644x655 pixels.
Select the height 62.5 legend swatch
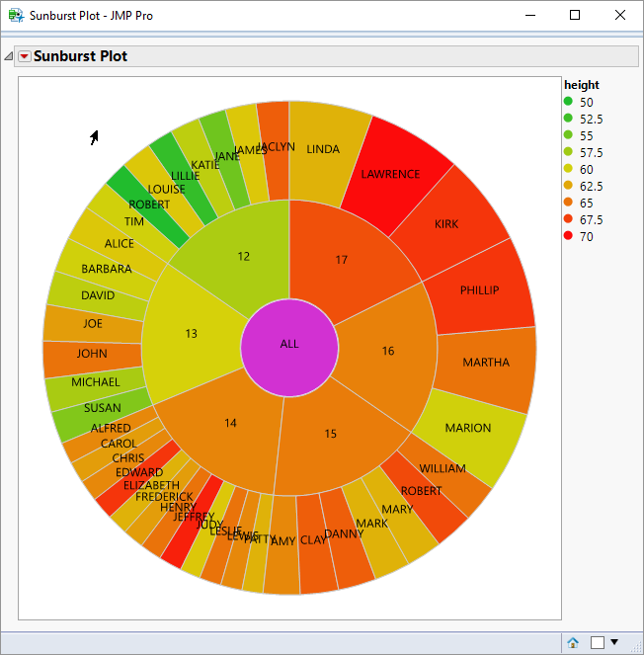(x=568, y=185)
